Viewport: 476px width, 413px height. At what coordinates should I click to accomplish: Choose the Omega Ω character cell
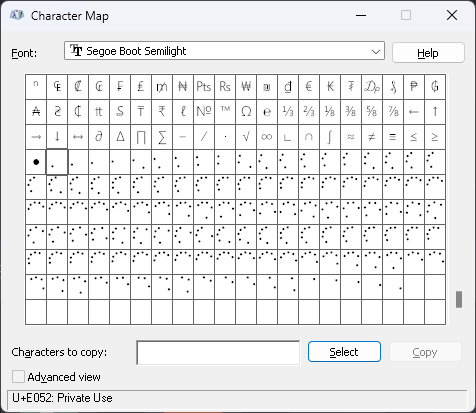pos(246,112)
